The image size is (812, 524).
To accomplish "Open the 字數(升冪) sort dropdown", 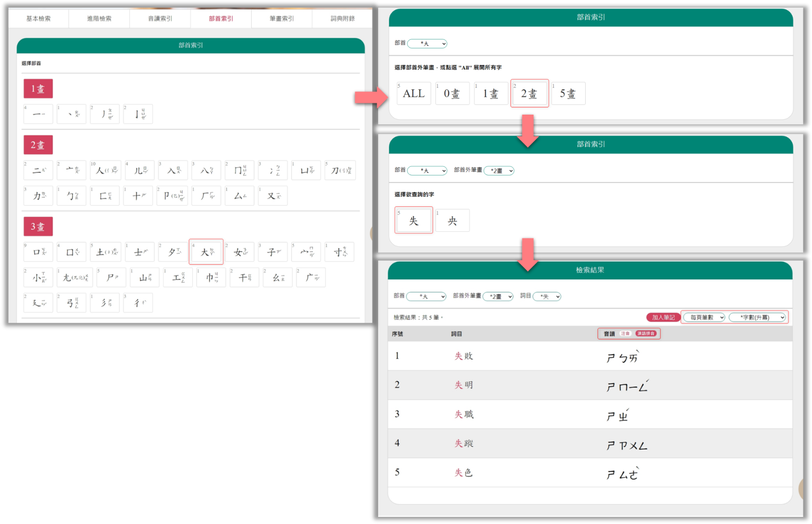I will click(758, 317).
